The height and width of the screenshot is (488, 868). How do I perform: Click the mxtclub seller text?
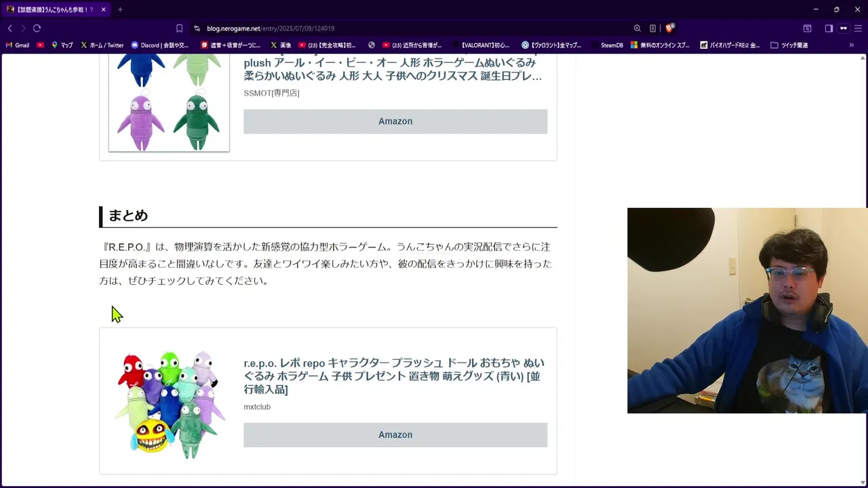(x=257, y=407)
